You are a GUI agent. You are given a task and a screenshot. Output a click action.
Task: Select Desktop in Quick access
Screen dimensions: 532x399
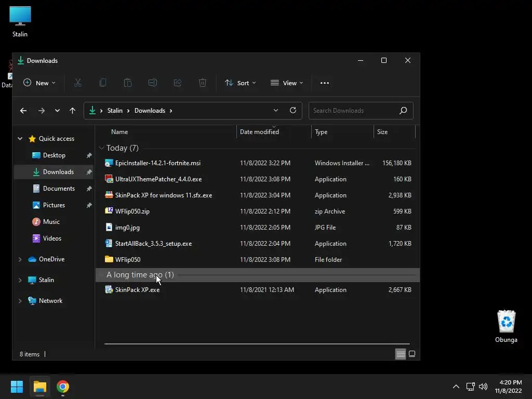click(x=54, y=155)
